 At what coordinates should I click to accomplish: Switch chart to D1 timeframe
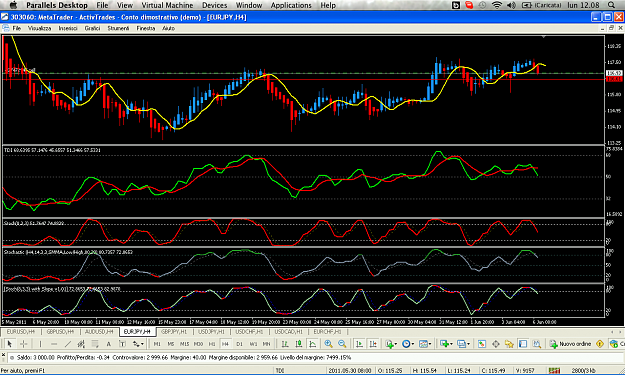[x=239, y=344]
